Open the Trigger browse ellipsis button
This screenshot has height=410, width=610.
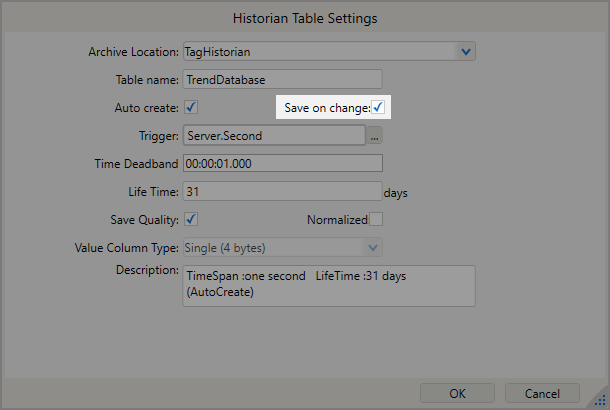point(375,135)
